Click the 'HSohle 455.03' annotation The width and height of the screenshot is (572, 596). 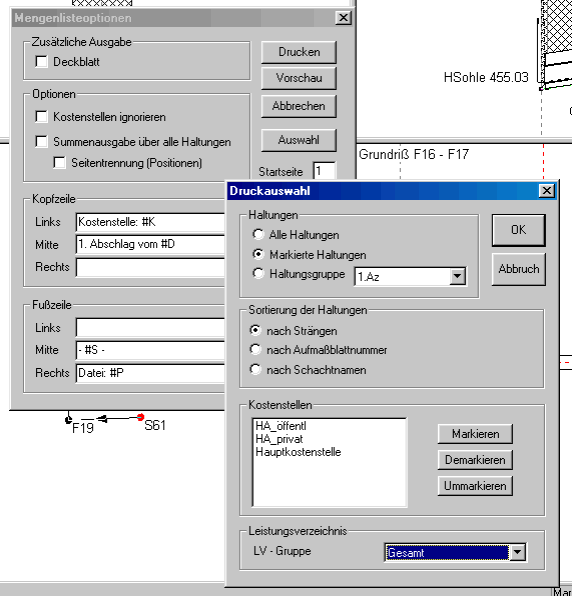point(486,78)
